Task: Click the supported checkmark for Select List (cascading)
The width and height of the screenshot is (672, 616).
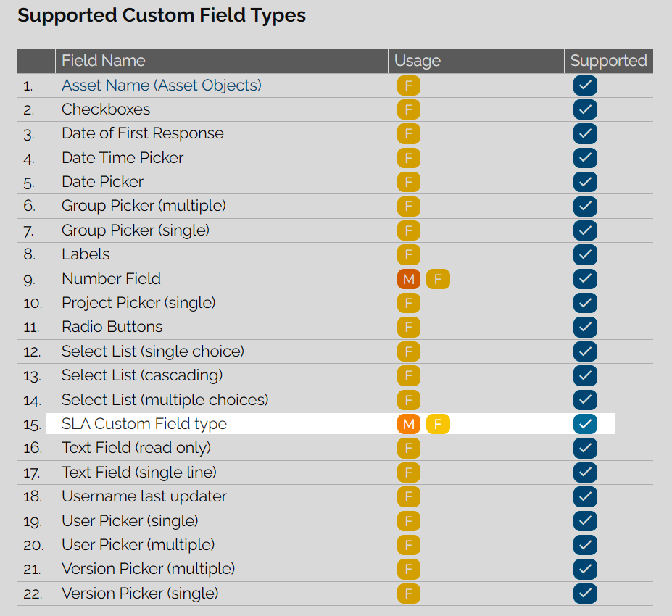Action: click(585, 375)
